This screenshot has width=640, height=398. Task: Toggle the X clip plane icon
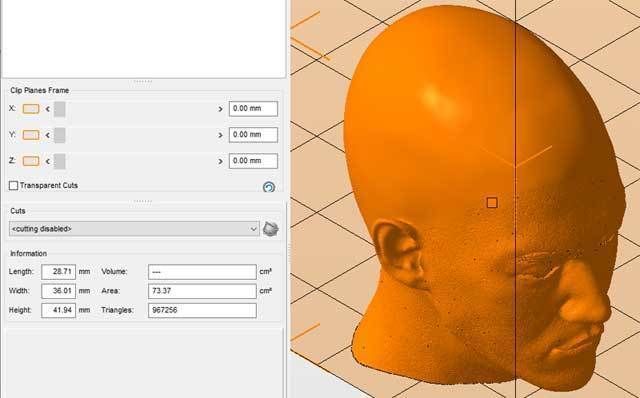31,109
